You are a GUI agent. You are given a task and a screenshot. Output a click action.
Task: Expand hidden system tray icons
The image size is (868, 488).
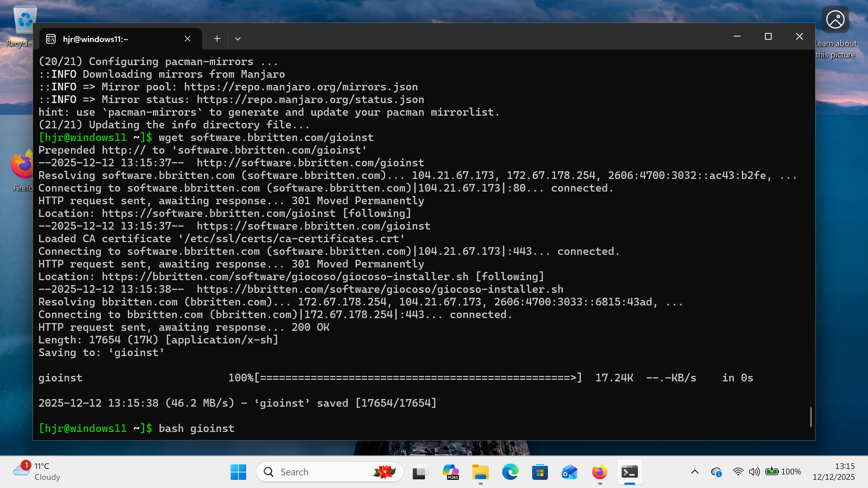(695, 471)
